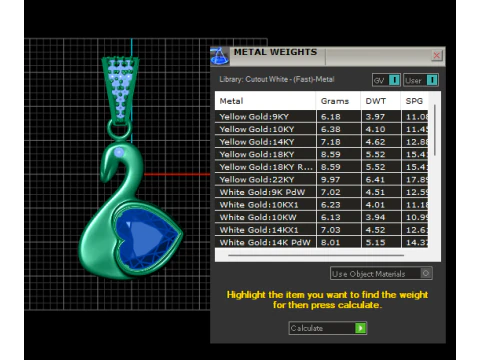Click DWT value 5.15 for 14K PdW
Image resolution: width=480 pixels, height=360 pixels.
(375, 242)
